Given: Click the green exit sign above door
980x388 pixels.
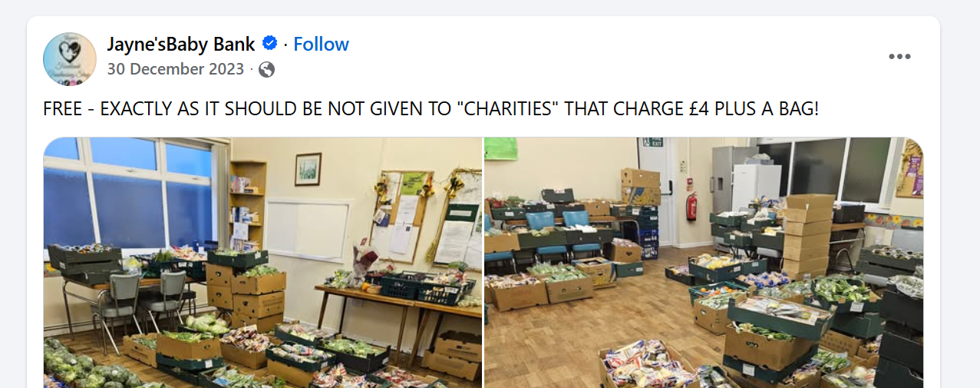Looking at the screenshot, I should click(x=653, y=142).
